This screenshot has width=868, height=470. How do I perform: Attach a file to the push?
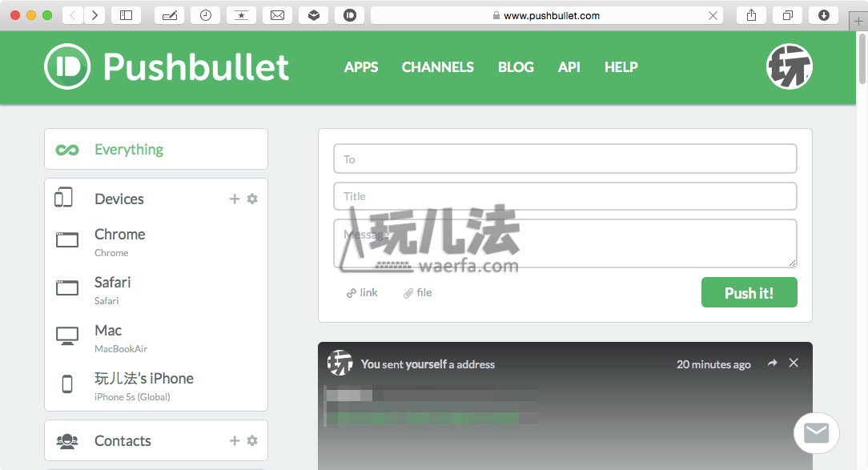[418, 293]
